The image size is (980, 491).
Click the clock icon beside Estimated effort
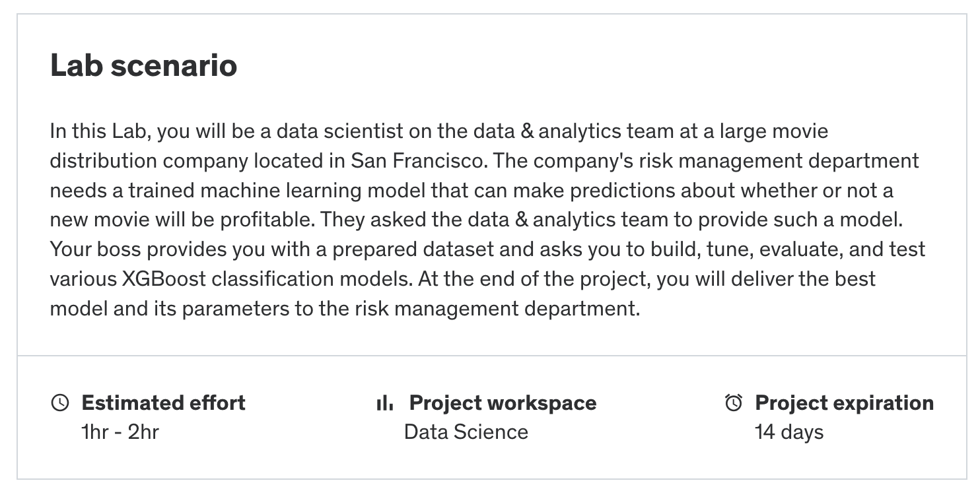(x=59, y=403)
